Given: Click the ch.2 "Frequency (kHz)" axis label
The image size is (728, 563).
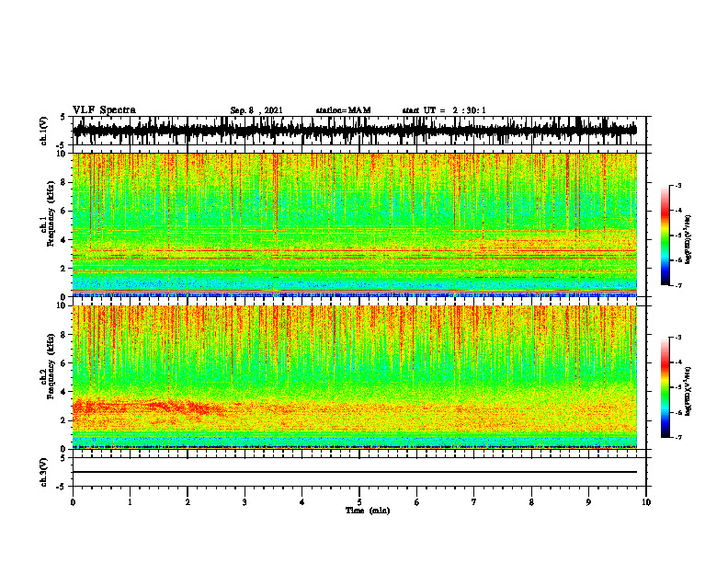Looking at the screenshot, I should [x=51, y=366].
